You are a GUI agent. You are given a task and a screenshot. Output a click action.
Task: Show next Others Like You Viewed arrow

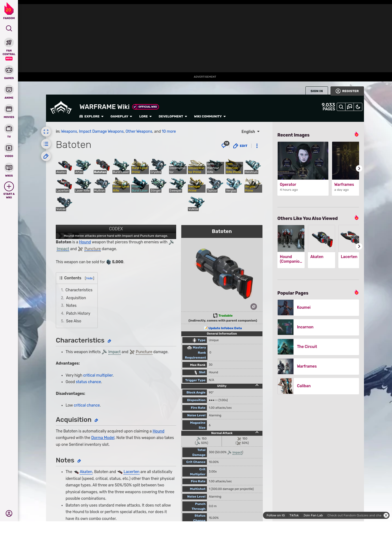[359, 246]
